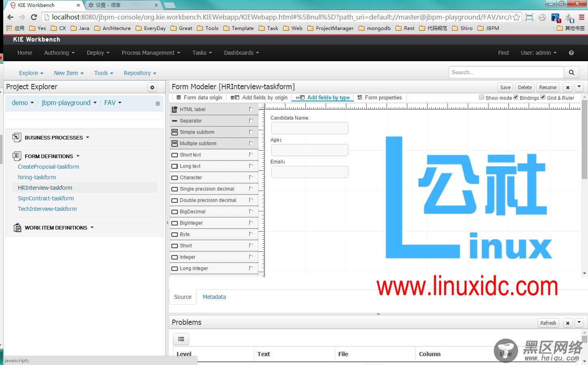Screen dimensions: 588x365
Task: Switch to the Form properties tab
Action: 380,98
